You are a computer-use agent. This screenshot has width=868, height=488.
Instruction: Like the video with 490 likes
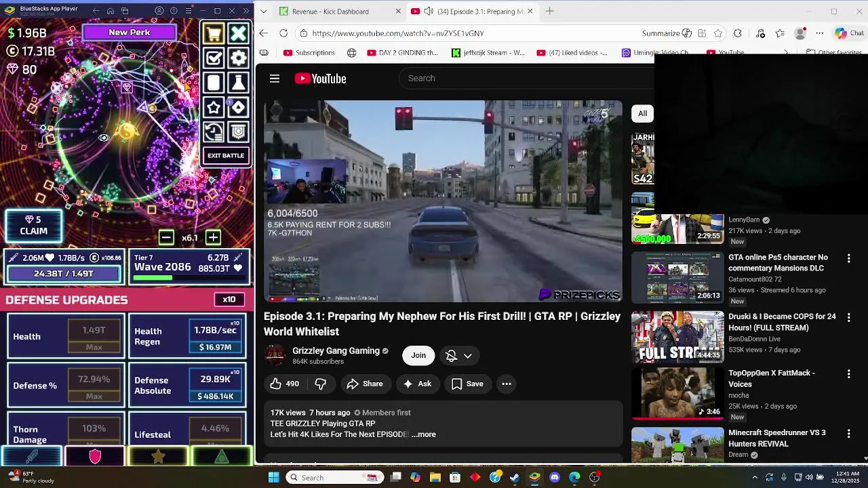[x=284, y=384]
